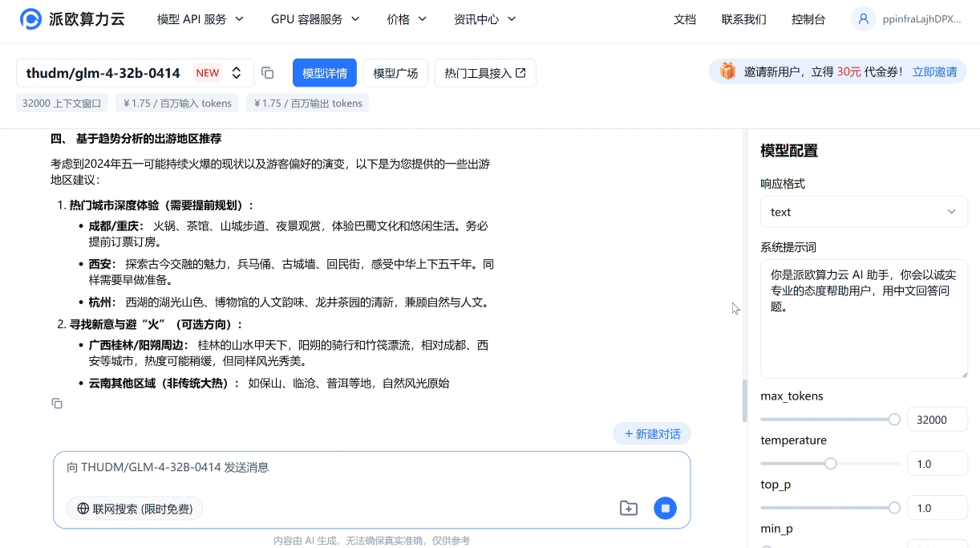This screenshot has height=548, width=980.
Task: Open the 文档 navigation link
Action: pos(685,19)
